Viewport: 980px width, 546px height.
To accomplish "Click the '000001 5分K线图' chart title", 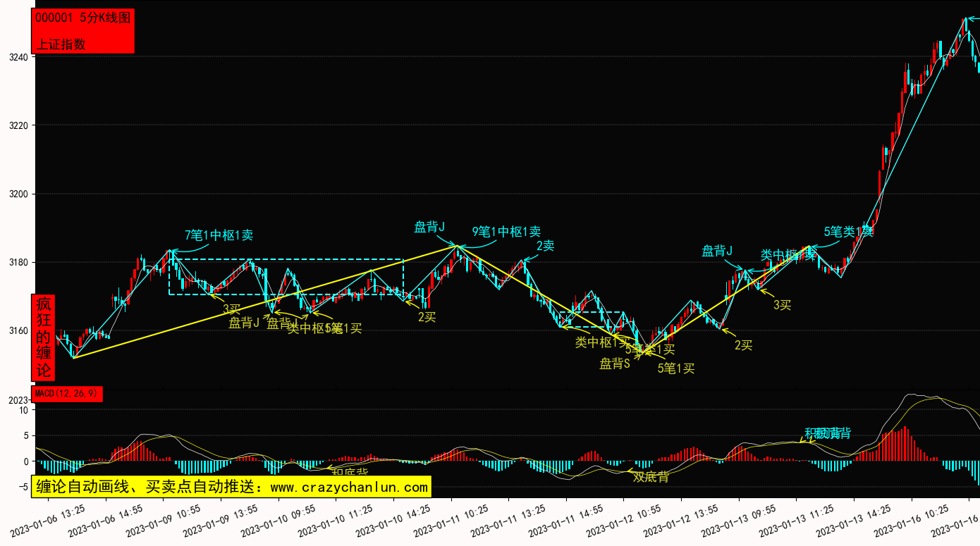I will pyautogui.click(x=83, y=19).
